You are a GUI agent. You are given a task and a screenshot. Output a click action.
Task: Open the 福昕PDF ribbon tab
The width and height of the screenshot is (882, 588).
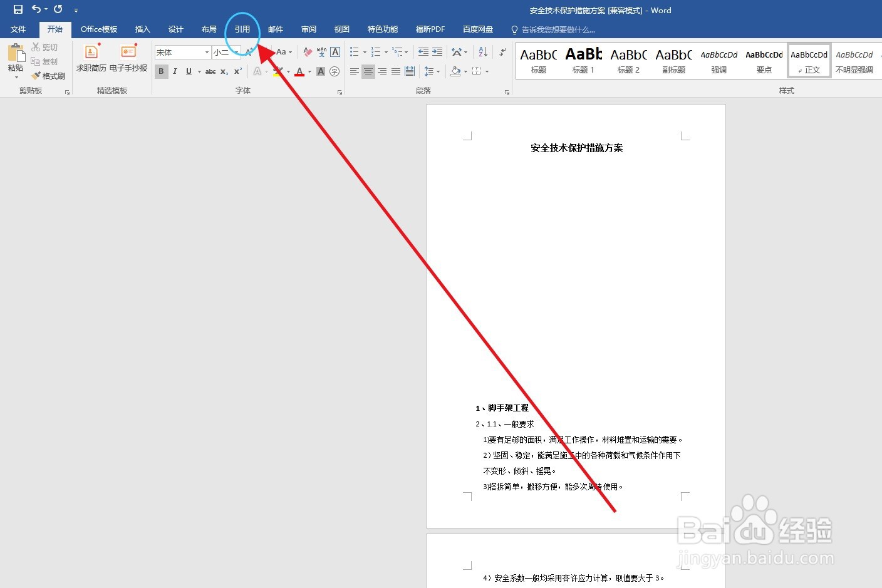pyautogui.click(x=430, y=29)
